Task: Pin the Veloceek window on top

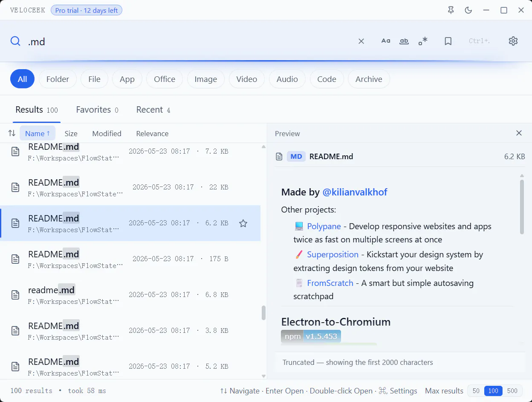Action: click(451, 10)
